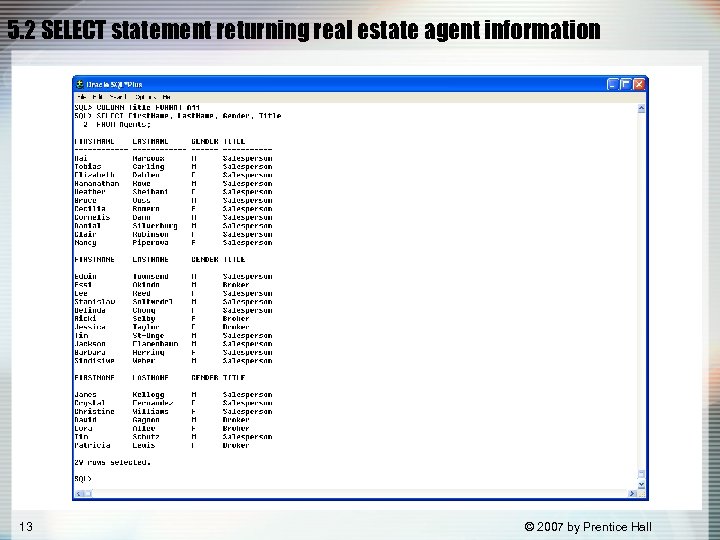Screen dimensions: 720x540
Task: Click the first LASTNAME column header
Action: click(x=151, y=141)
